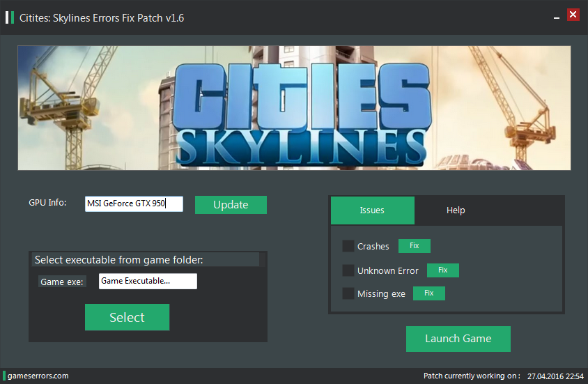
Task: Click Fix next to Unknown Error
Action: [443, 270]
